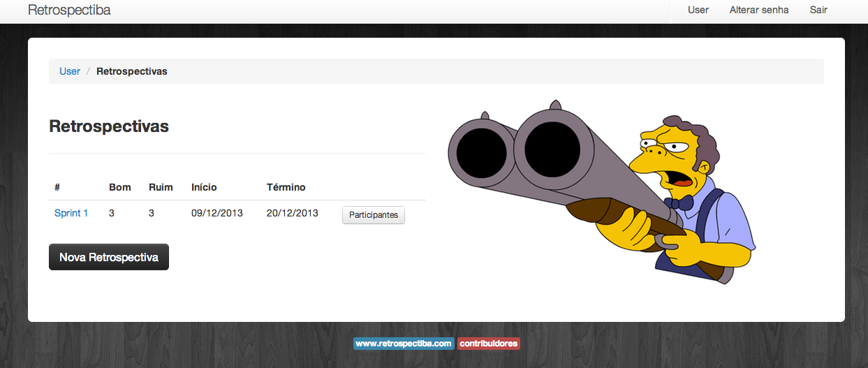Select start date 09/12/2013
This screenshot has height=368, width=868.
click(x=217, y=213)
